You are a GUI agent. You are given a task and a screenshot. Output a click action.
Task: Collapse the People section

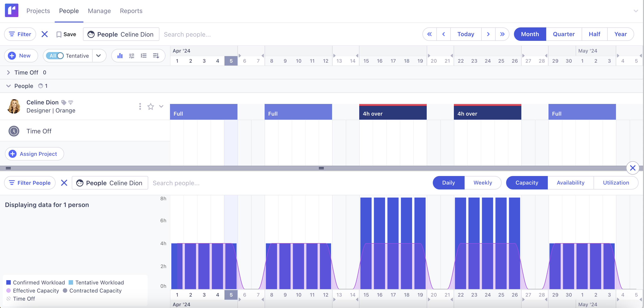pyautogui.click(x=8, y=86)
